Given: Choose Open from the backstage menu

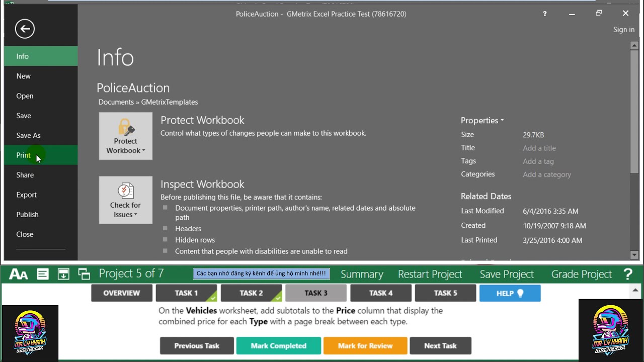Looking at the screenshot, I should point(41,96).
